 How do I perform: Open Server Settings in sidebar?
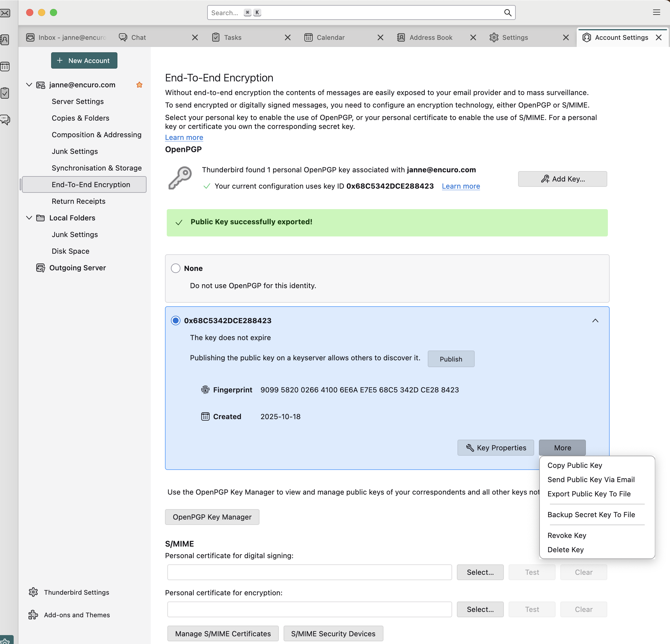point(84,102)
